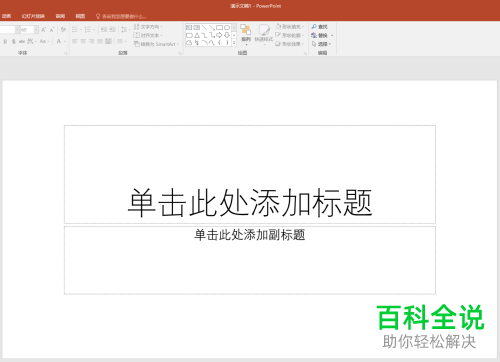Select Right Brace shape
500x362 pixels.
click(x=227, y=43)
